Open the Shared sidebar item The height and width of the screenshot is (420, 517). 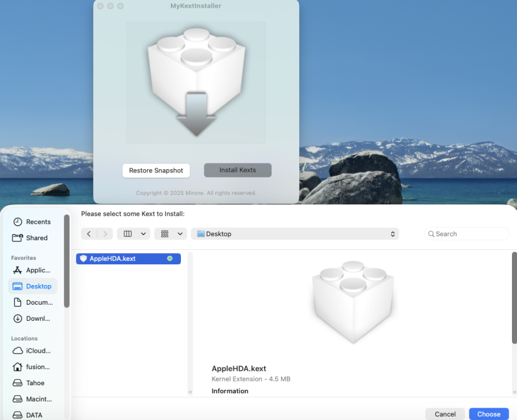click(32, 238)
